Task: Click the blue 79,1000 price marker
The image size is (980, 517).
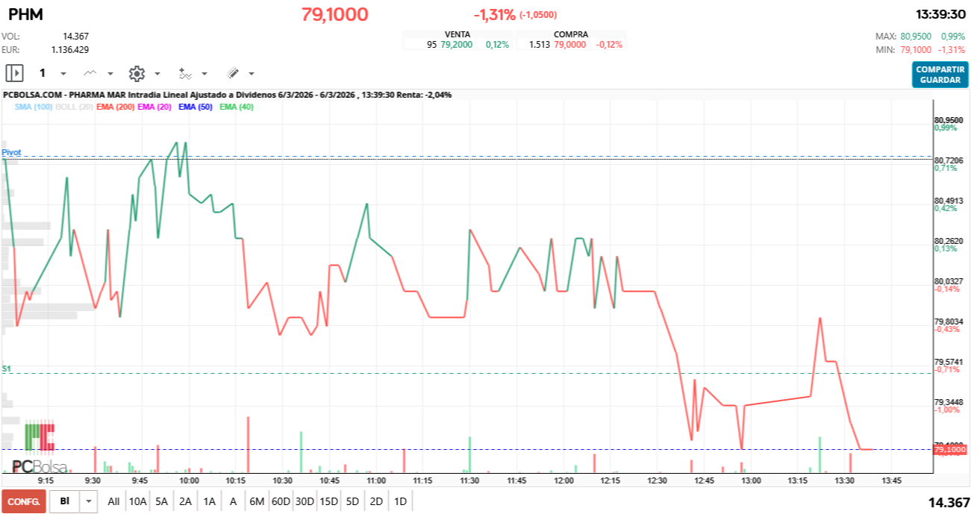Action: click(x=949, y=448)
